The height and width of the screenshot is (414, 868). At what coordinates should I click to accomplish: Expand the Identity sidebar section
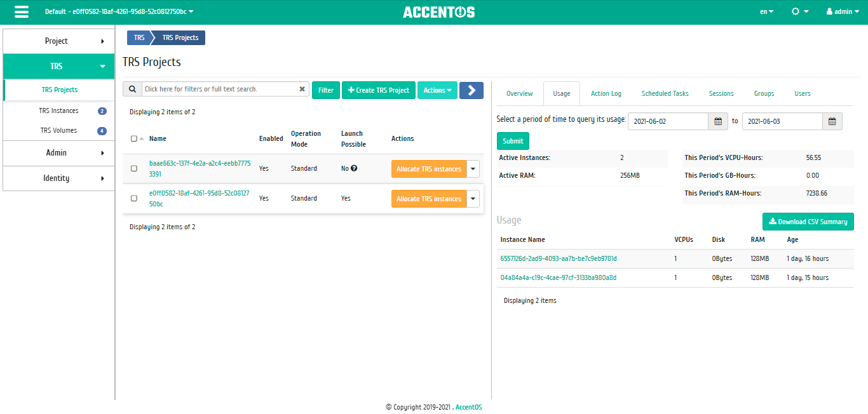(58, 178)
